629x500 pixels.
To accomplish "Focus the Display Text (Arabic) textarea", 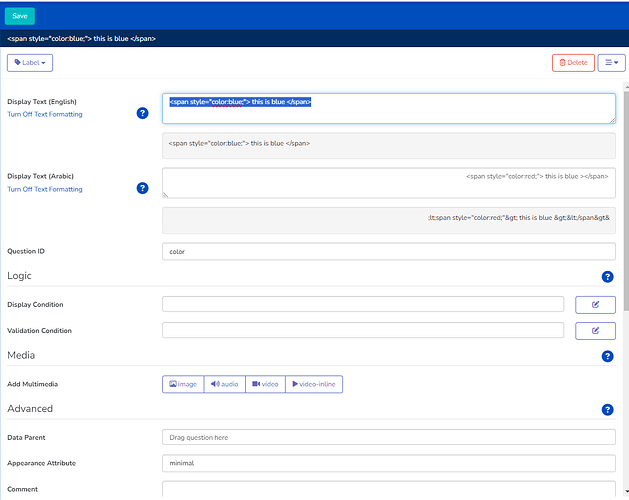I will 389,183.
